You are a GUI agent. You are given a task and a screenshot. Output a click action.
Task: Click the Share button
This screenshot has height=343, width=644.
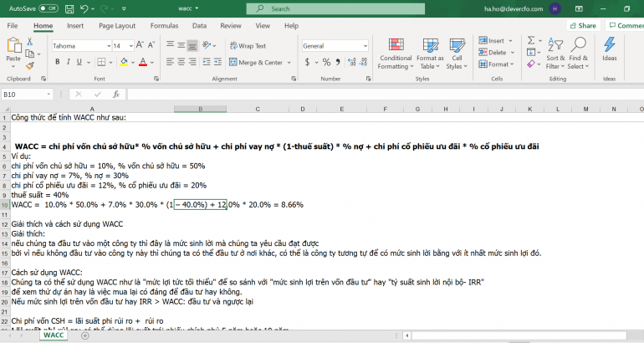point(582,26)
